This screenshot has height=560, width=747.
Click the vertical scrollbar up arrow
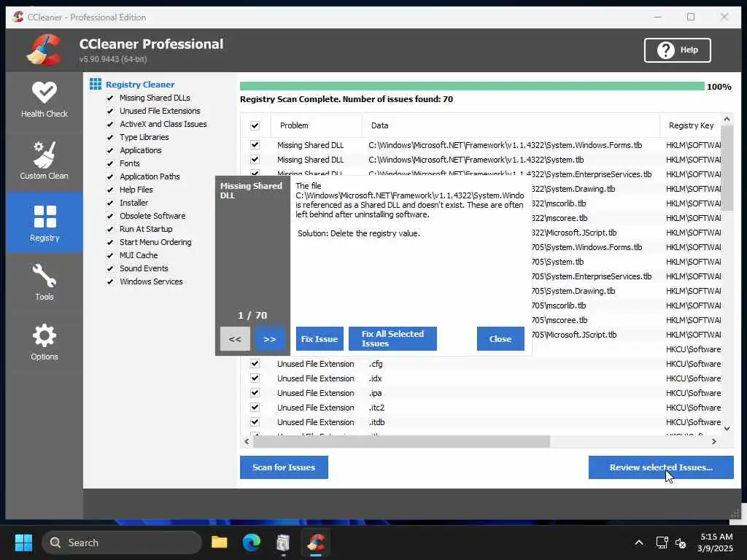pos(727,119)
